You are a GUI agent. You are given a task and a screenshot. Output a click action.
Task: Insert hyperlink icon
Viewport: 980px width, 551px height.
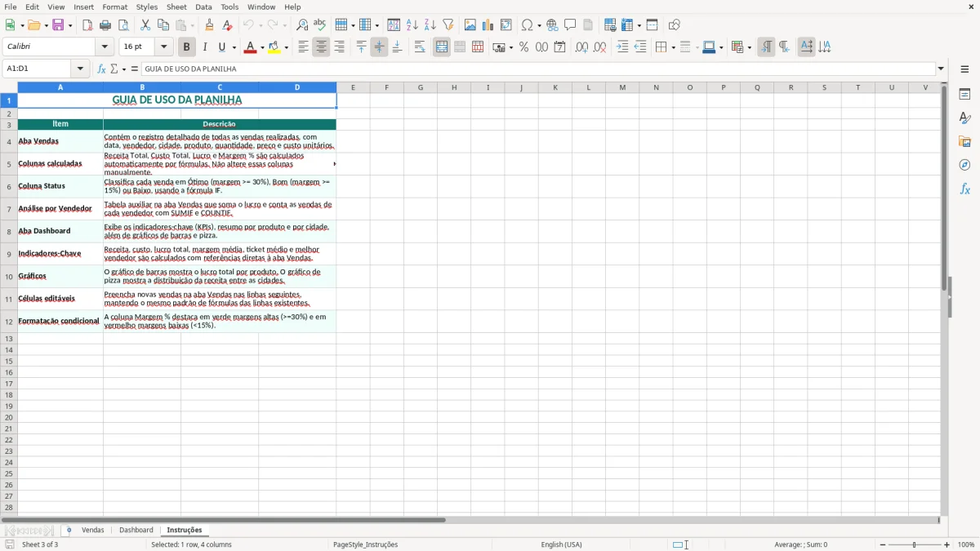552,25
